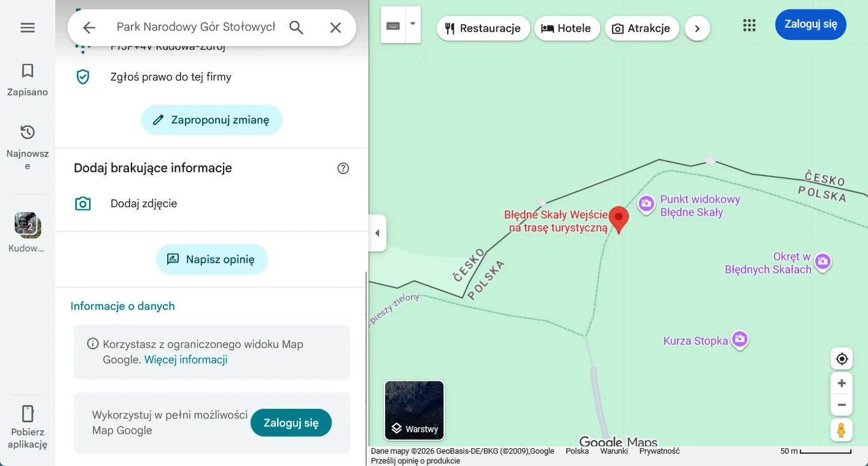Zoom out the map

click(x=842, y=405)
